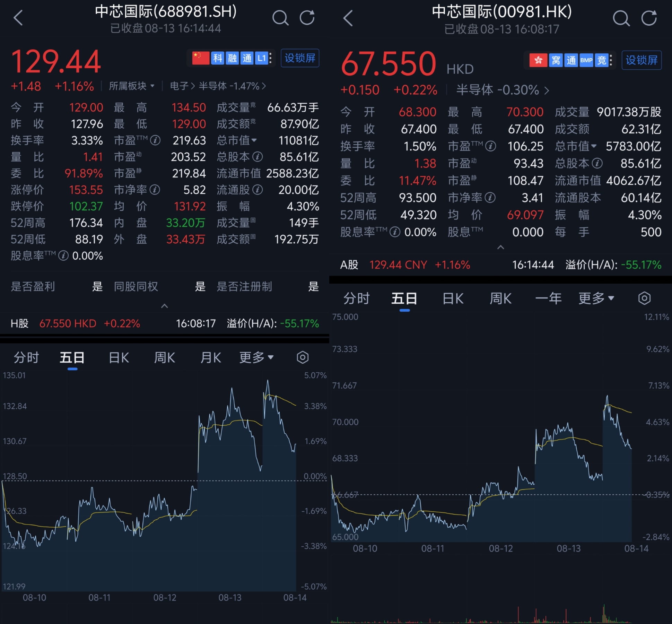
Task: Tap the 129.44 last price on the A-share page
Action: point(56,62)
